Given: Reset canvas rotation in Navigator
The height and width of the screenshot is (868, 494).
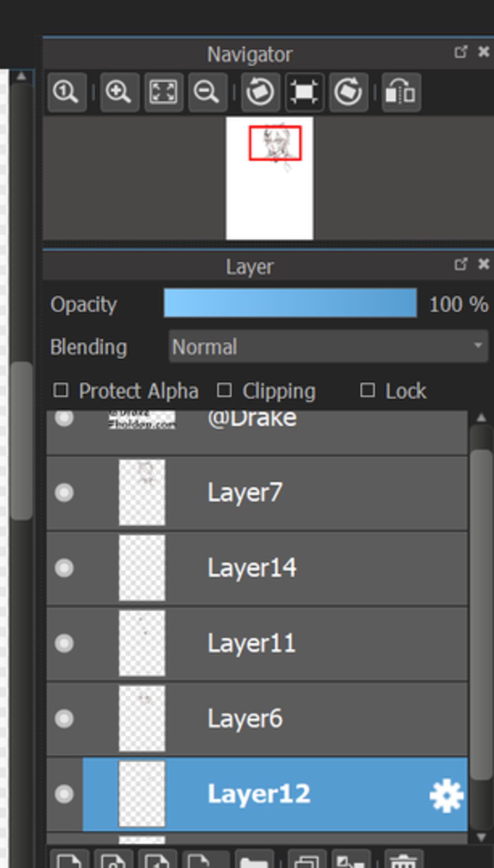Looking at the screenshot, I should 304,92.
